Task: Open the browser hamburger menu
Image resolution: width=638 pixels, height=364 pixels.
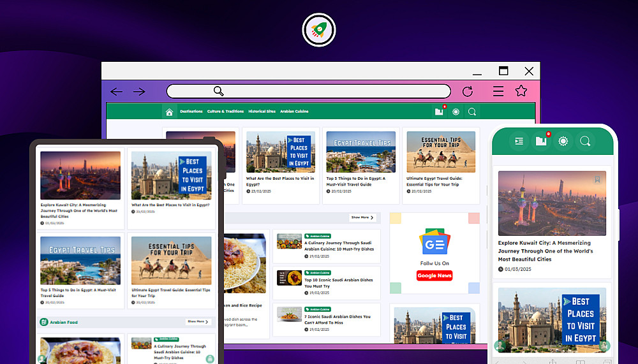Action: pos(498,91)
